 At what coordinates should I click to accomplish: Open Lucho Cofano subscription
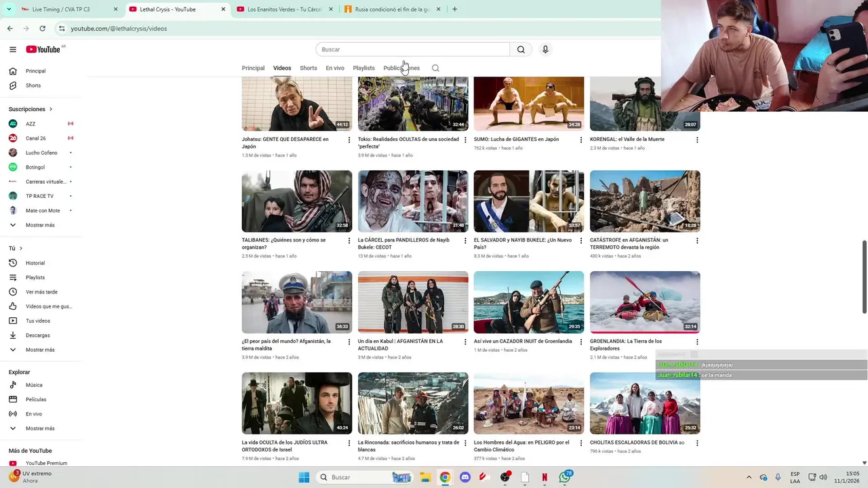[x=41, y=152]
